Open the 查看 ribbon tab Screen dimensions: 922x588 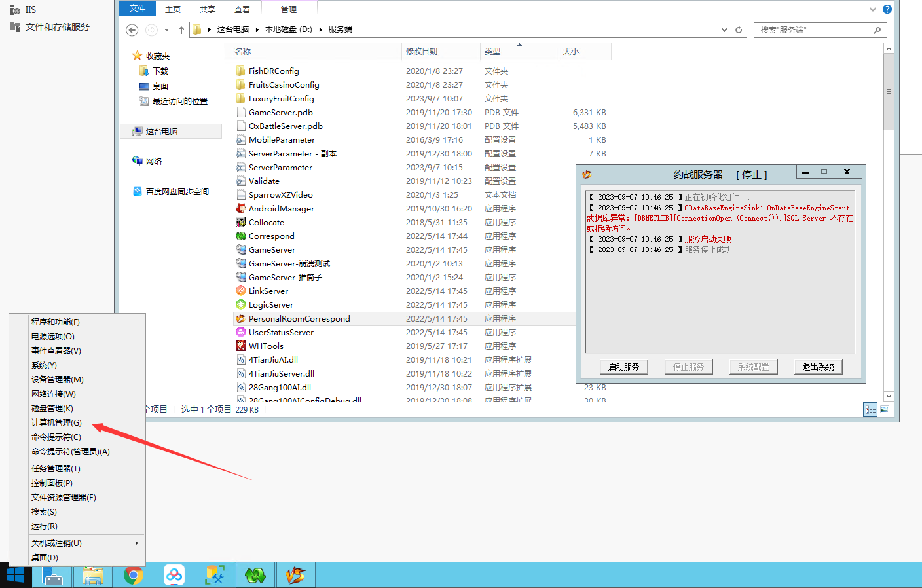[x=242, y=9]
